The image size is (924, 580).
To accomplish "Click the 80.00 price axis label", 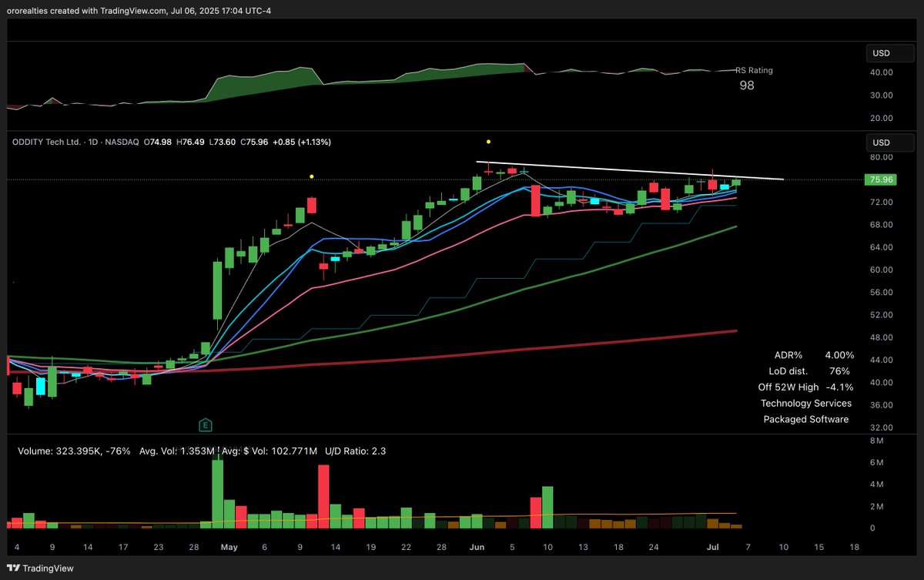I will 880,157.
